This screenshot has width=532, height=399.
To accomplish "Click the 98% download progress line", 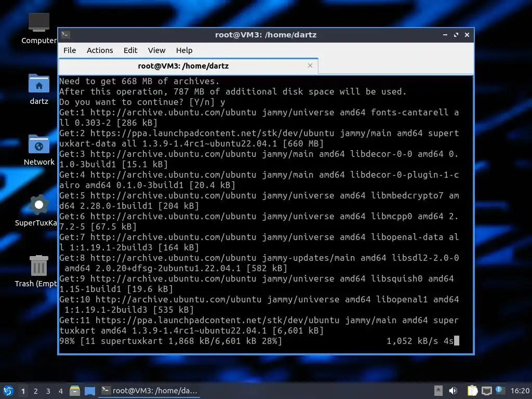I will [259, 341].
